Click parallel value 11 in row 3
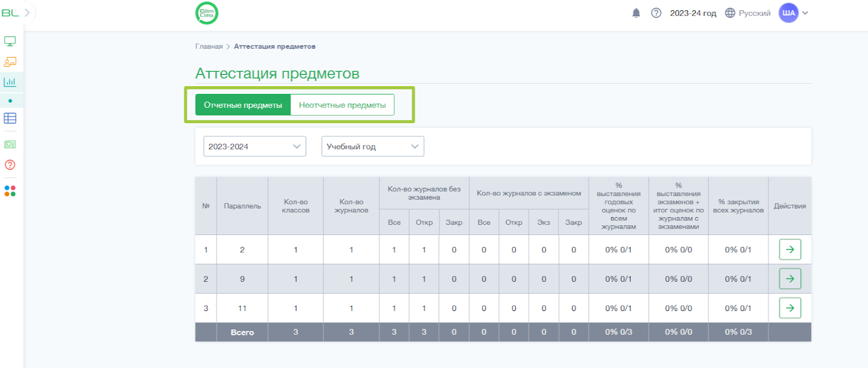Image resolution: width=868 pixels, height=368 pixels. tap(242, 308)
